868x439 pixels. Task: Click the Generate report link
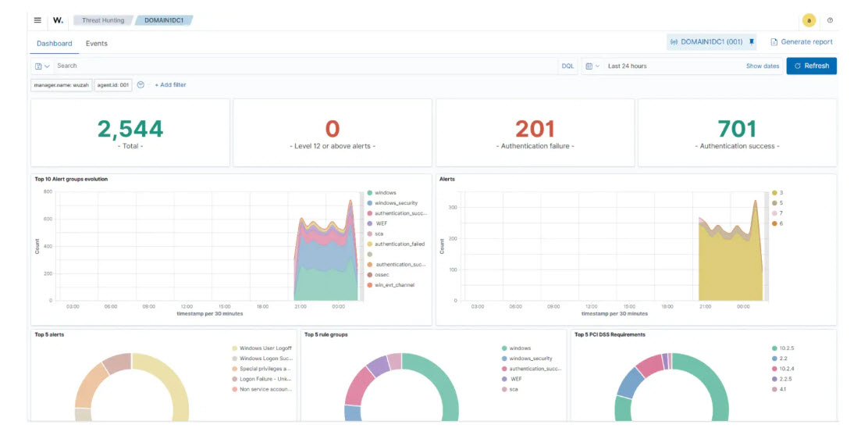pyautogui.click(x=802, y=42)
